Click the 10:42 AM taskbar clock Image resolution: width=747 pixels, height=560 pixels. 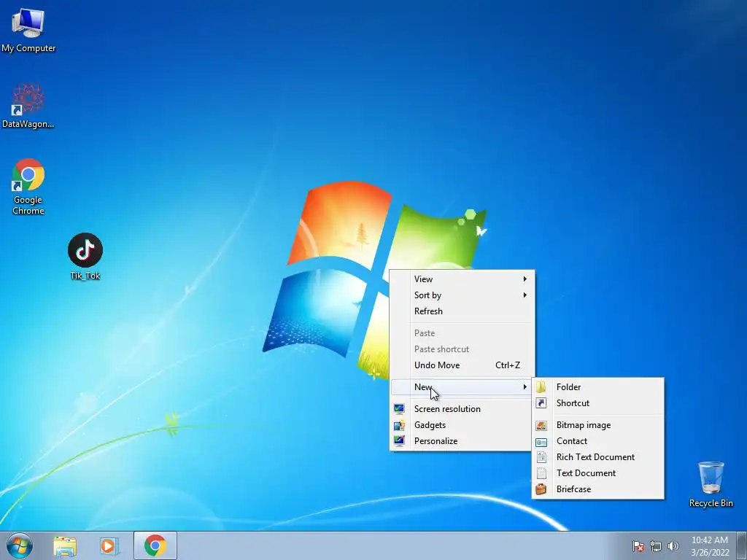click(709, 540)
